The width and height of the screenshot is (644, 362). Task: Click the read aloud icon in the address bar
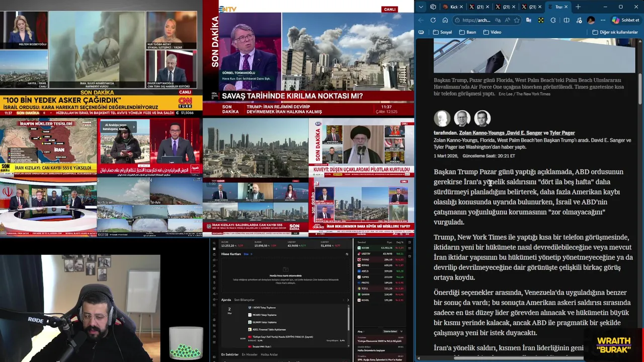tap(507, 20)
